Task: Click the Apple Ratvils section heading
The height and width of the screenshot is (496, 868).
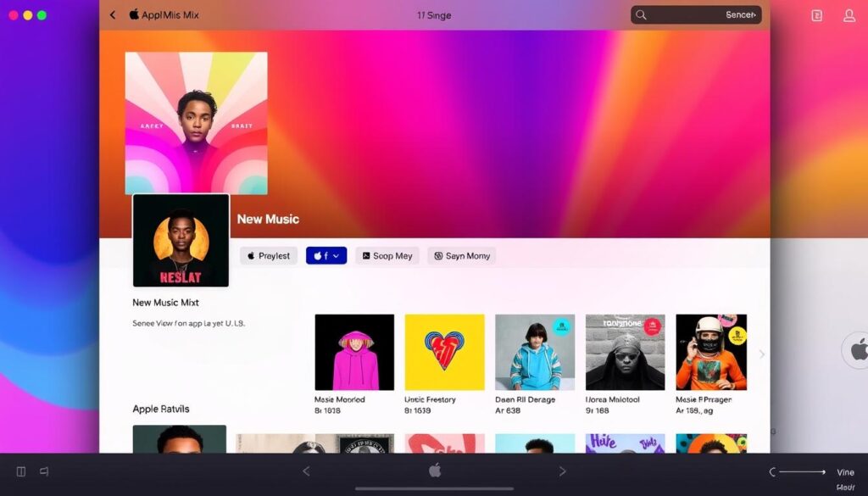Action: (x=160, y=409)
